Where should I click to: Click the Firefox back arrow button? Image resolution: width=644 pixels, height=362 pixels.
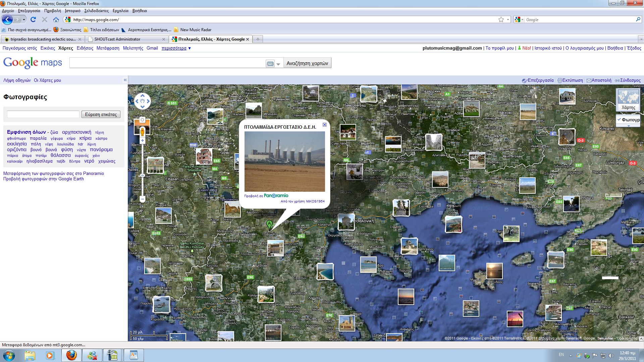point(7,20)
